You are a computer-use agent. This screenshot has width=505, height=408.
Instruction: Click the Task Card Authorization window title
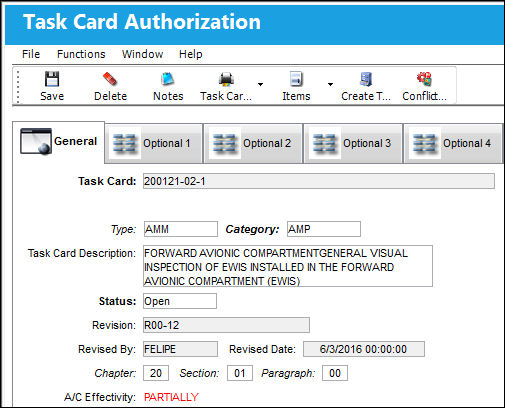coord(142,22)
